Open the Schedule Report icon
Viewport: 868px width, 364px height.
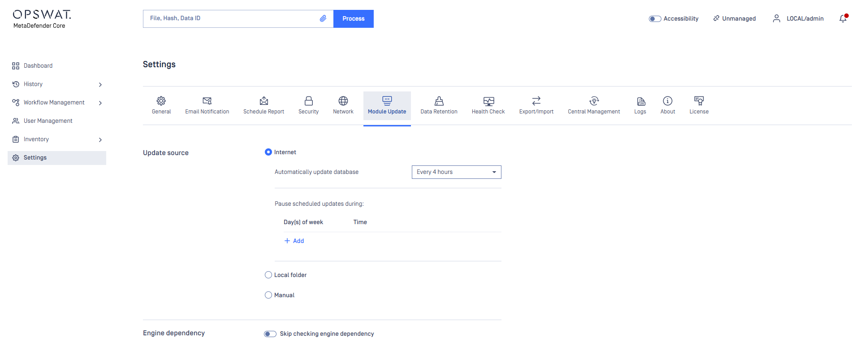(x=263, y=101)
